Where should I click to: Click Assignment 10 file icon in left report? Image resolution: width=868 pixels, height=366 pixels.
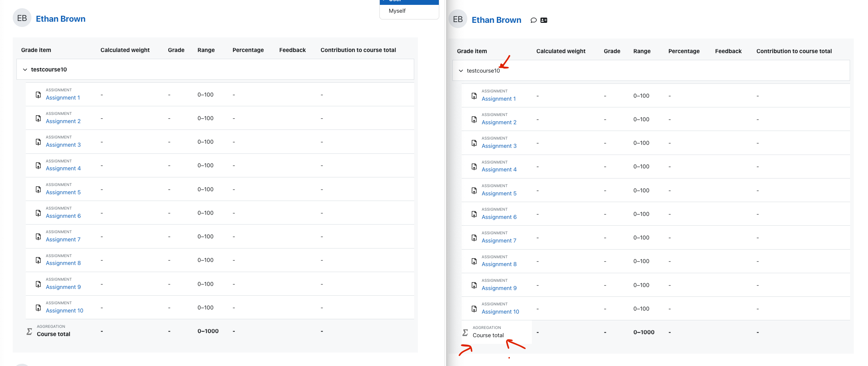pyautogui.click(x=38, y=308)
